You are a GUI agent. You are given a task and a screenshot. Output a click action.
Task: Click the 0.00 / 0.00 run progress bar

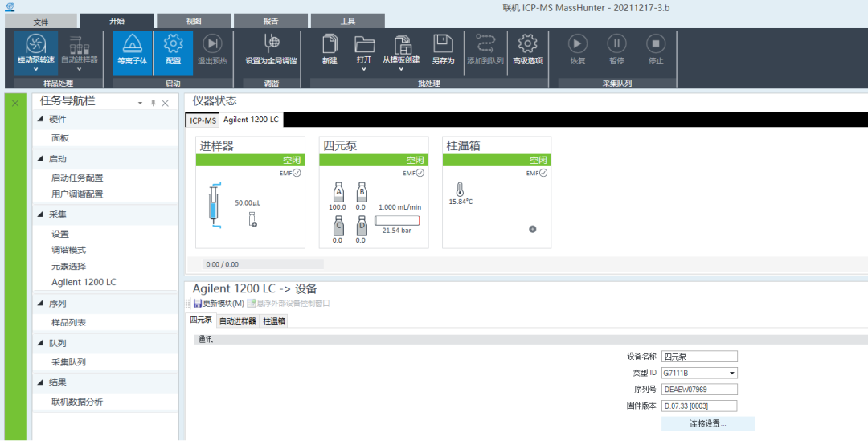coord(263,264)
